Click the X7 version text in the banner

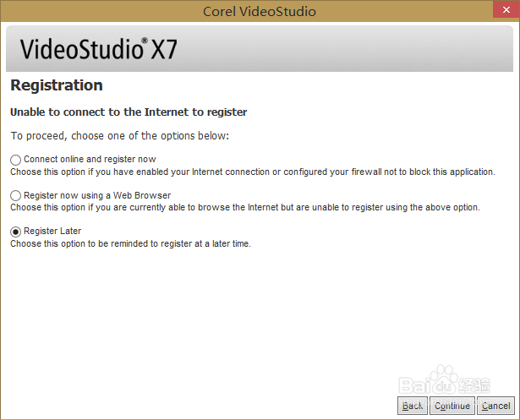coord(164,50)
